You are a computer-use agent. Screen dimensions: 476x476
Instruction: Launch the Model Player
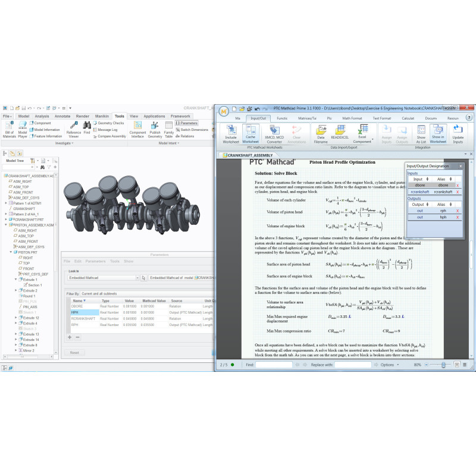(x=22, y=131)
